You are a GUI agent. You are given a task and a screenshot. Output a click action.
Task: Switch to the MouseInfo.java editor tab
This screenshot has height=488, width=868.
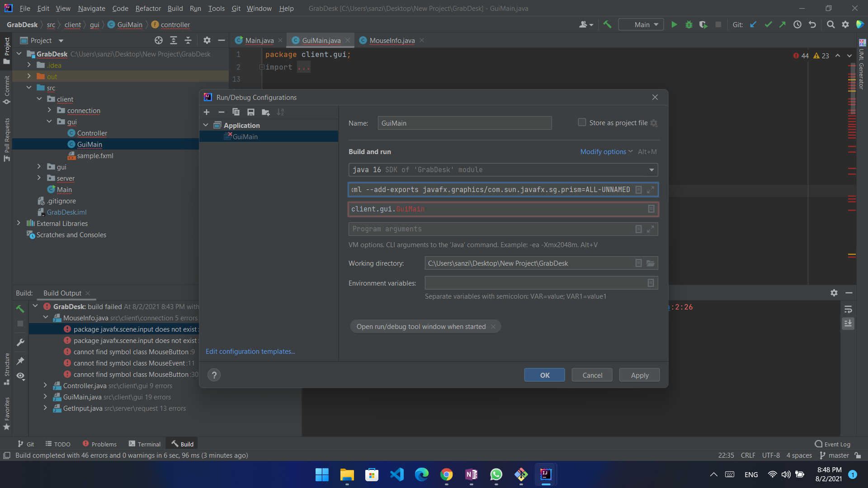[x=392, y=40]
